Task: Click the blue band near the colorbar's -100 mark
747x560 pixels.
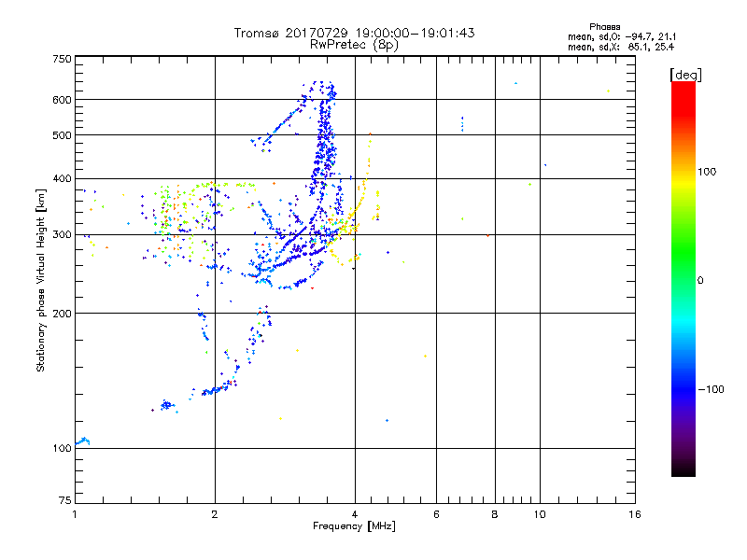Action: [x=684, y=388]
